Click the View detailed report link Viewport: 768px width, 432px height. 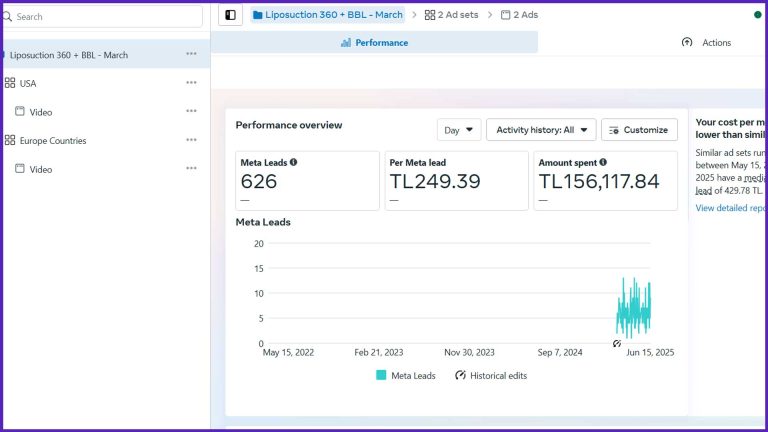[730, 208]
